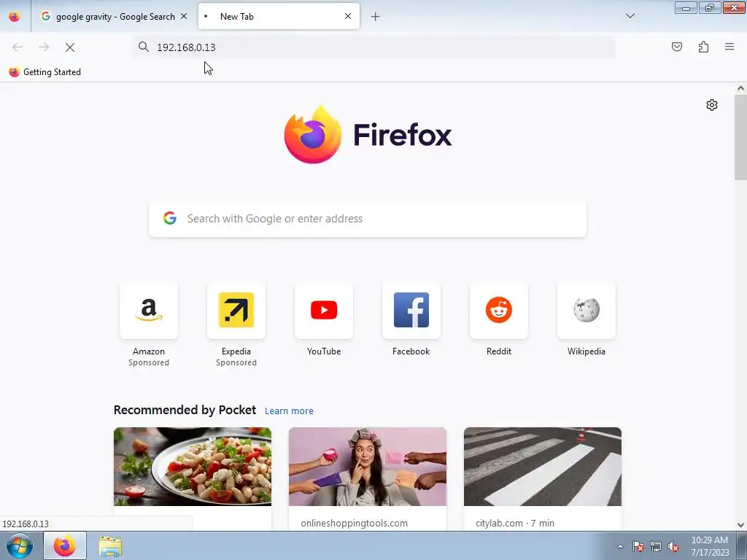Click the Firefox View icon in tab strip
The height and width of the screenshot is (560, 747).
15,16
